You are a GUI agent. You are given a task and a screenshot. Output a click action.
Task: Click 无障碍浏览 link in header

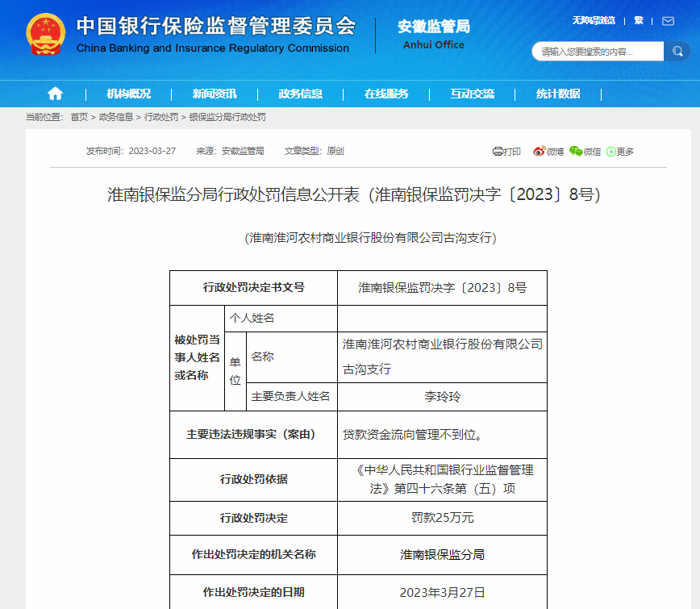pos(594,20)
